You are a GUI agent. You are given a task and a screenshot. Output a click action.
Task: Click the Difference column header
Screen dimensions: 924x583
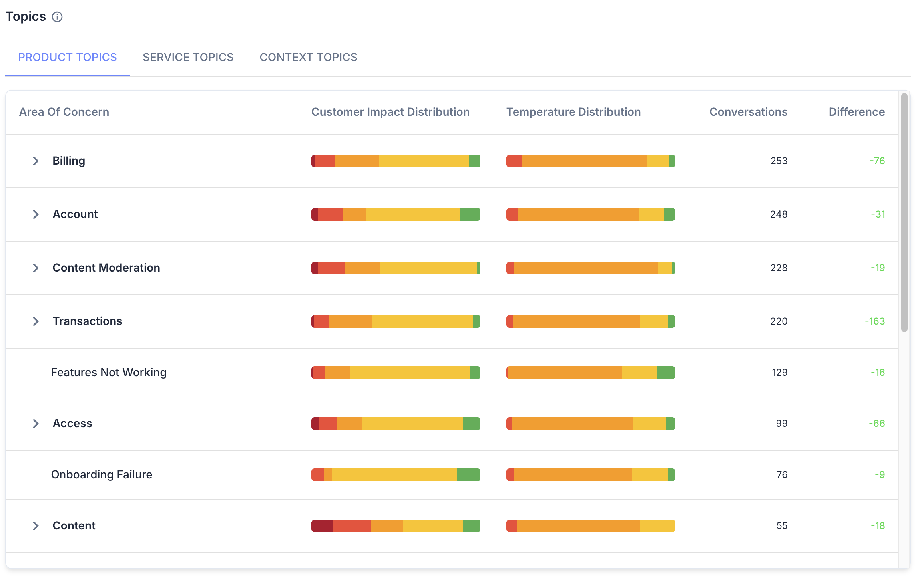857,112
